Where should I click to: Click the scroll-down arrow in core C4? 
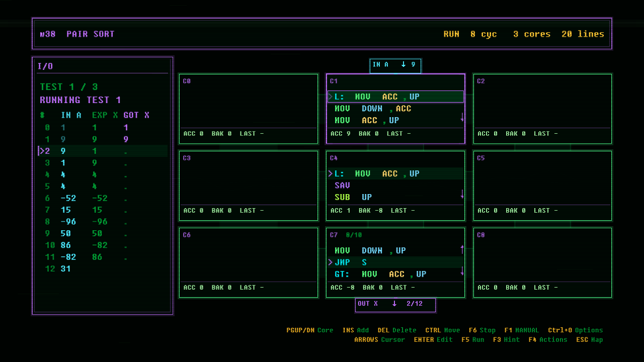[462, 194]
